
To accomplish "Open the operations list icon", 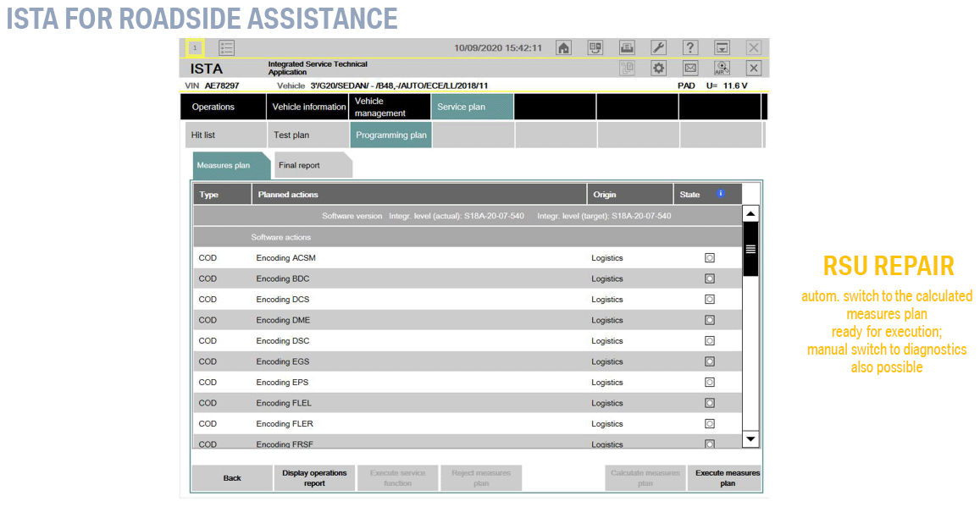I will coord(227,48).
